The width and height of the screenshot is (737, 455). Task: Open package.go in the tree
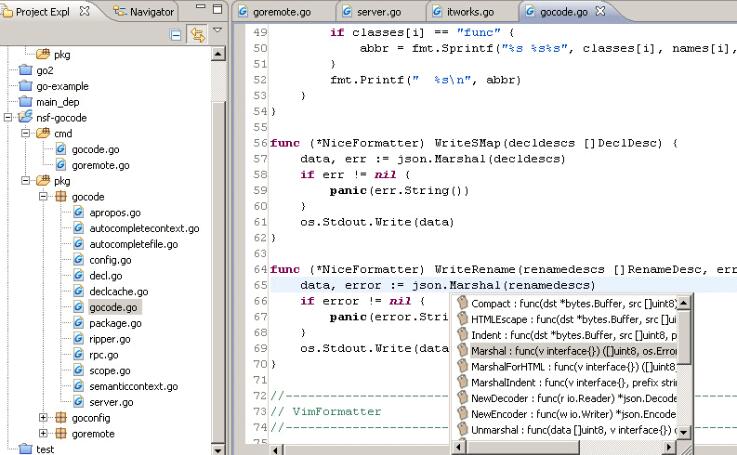pyautogui.click(x=116, y=323)
